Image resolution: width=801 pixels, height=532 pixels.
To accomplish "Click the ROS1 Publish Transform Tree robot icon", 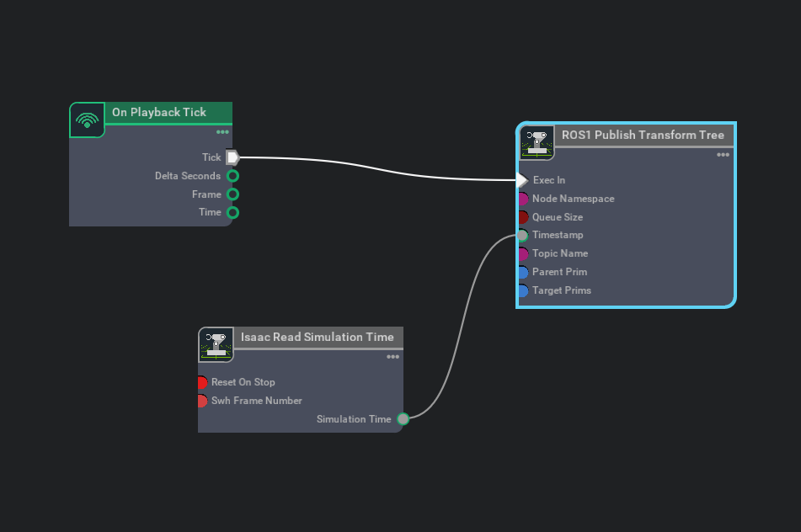I will (x=537, y=143).
